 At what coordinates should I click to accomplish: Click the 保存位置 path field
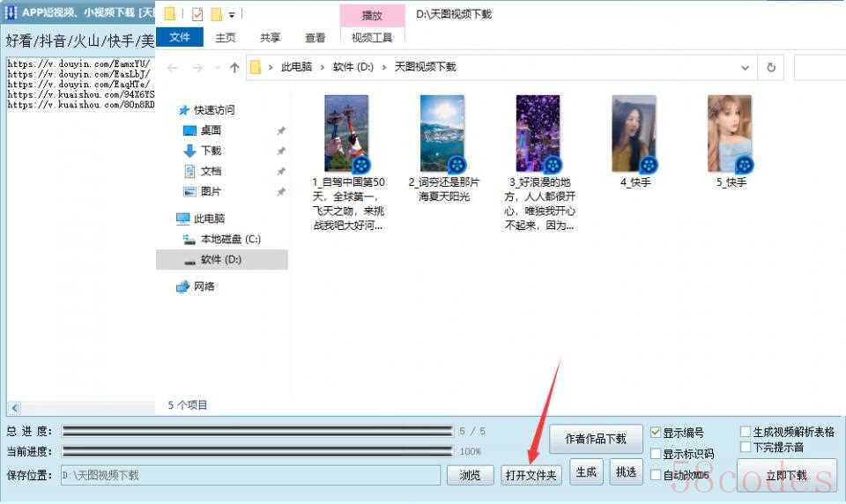point(251,476)
